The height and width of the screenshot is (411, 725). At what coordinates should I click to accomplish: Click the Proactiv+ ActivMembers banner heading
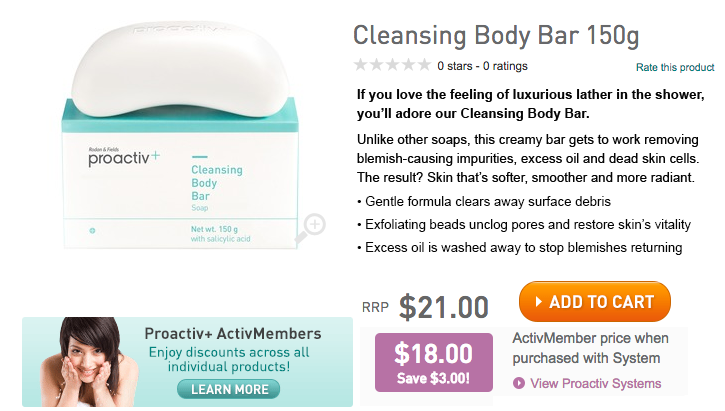click(233, 333)
